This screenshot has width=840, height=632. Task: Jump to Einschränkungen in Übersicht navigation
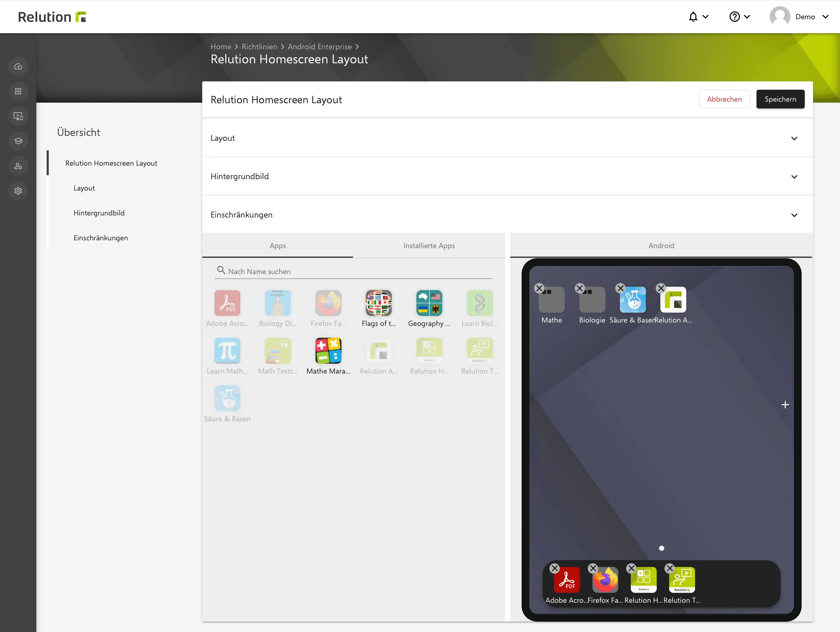pos(101,238)
